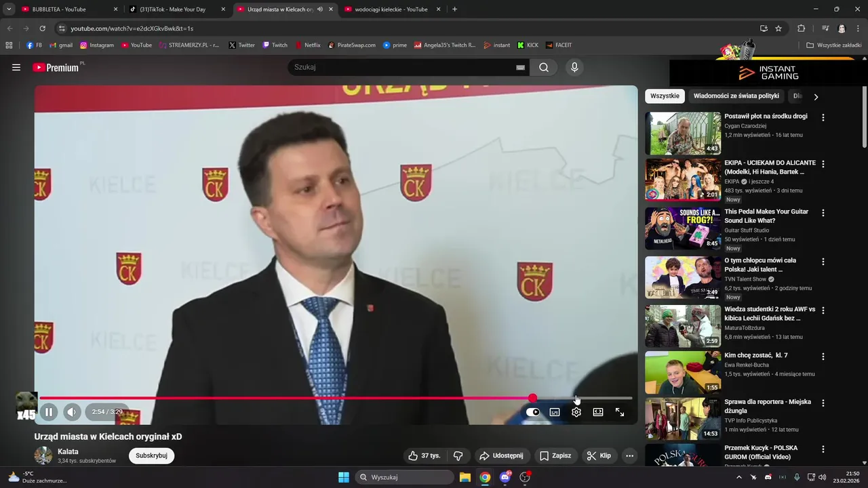Viewport: 868px width, 488px height.
Task: Open on-screen keyboard icon in search box
Action: [520, 67]
